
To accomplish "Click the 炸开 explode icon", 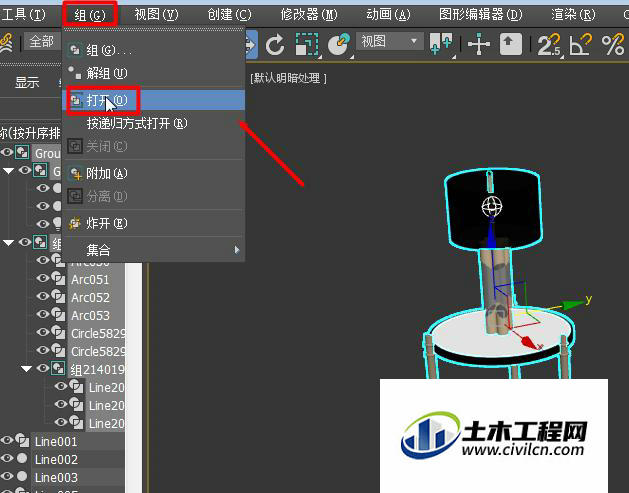I will point(75,223).
